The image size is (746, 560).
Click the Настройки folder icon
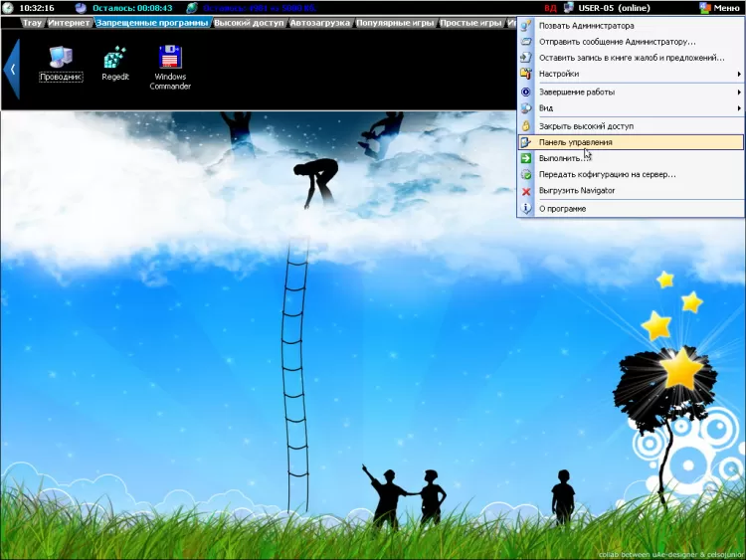point(526,74)
